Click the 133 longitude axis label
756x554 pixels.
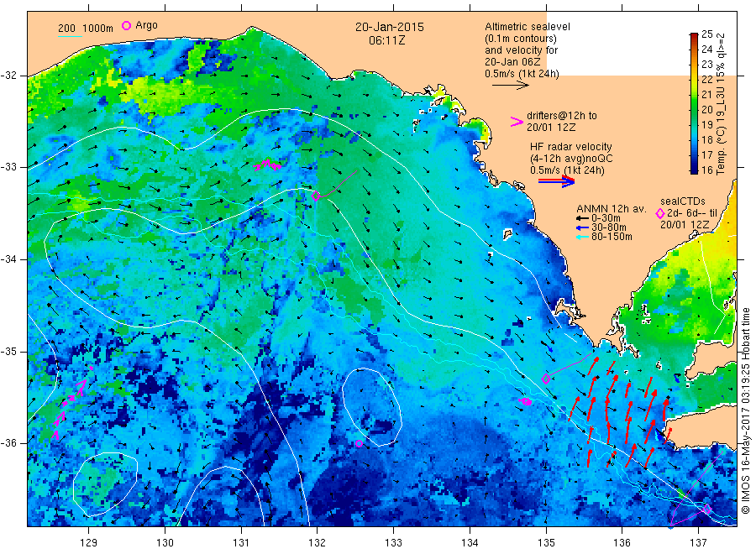point(393,543)
